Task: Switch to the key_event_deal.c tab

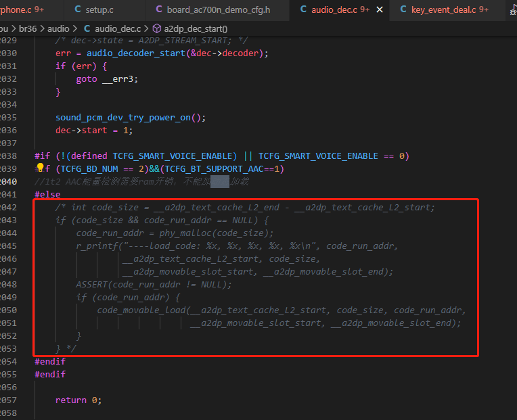Action: click(447, 10)
